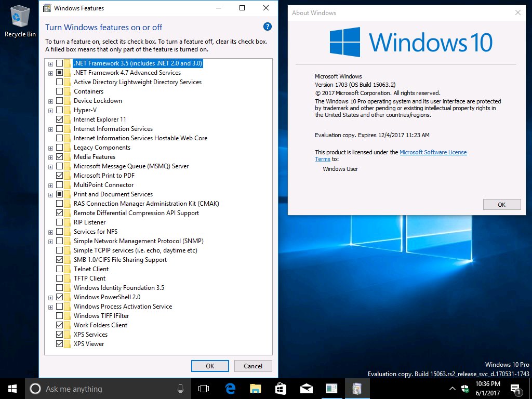Viewport: 532px width, 399px height.
Task: Disable SMB 1.0/CIFS File Sharing Support
Action: [x=59, y=260]
